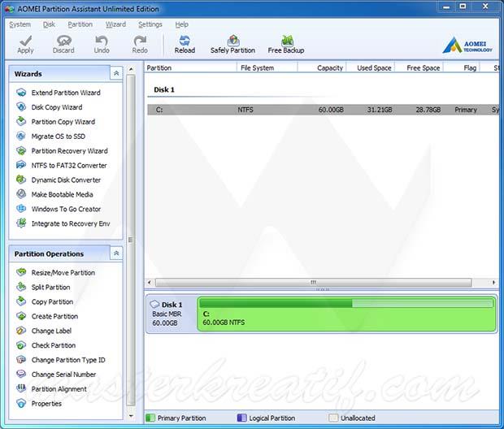Image resolution: width=504 pixels, height=429 pixels.
Task: Select Change Serial Number operation
Action: [63, 375]
